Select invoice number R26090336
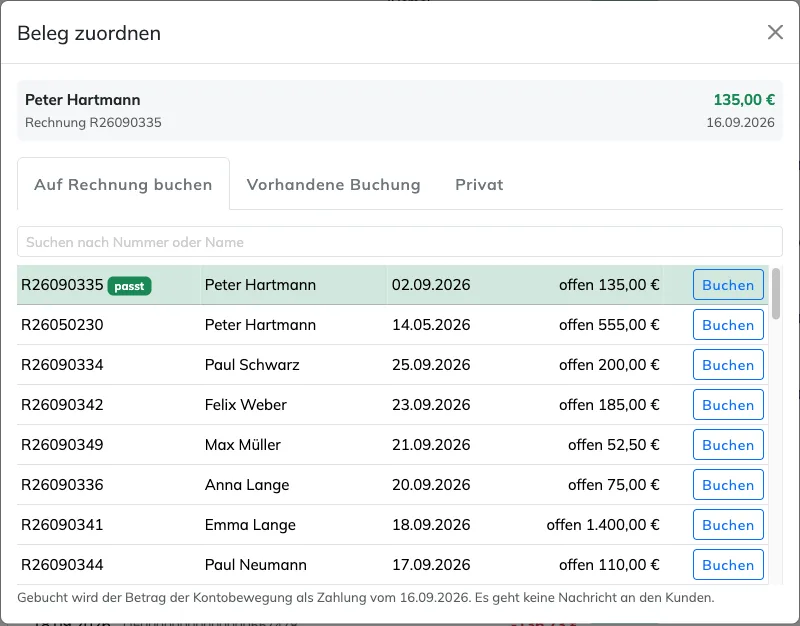 [62, 485]
